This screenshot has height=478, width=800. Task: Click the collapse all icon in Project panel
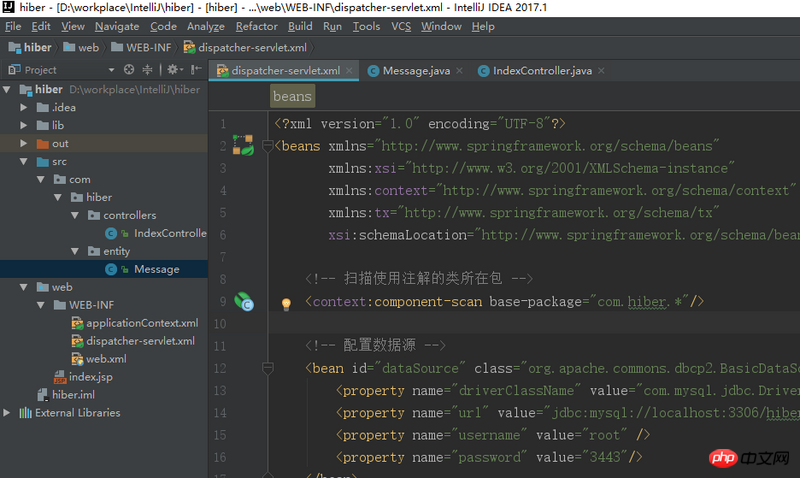[x=147, y=69]
